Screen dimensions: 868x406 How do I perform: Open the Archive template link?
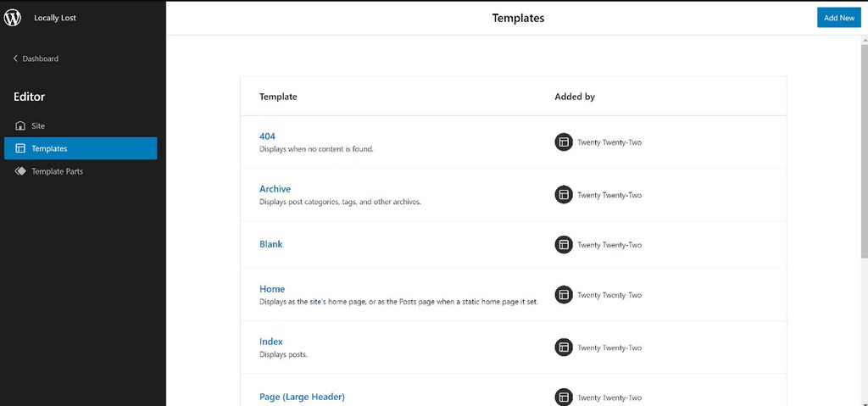click(x=275, y=189)
